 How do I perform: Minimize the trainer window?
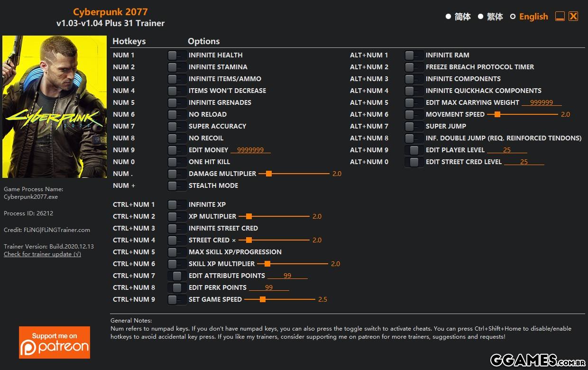(560, 17)
